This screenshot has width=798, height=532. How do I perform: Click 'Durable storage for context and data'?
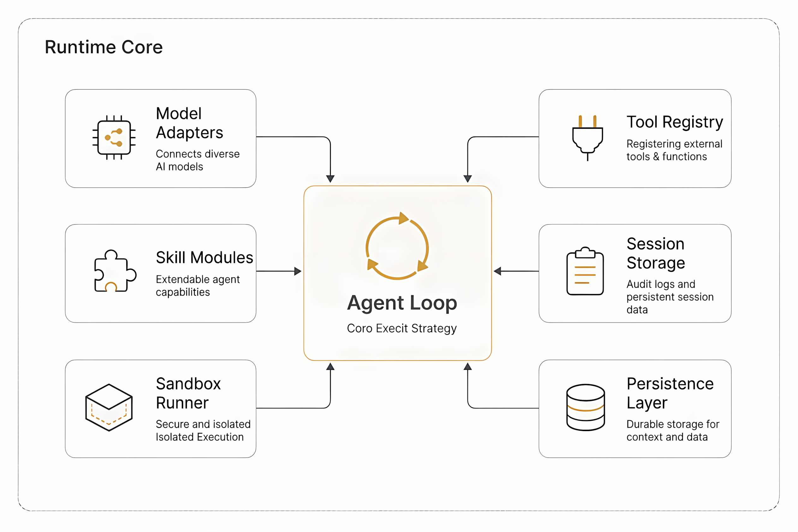pos(673,430)
